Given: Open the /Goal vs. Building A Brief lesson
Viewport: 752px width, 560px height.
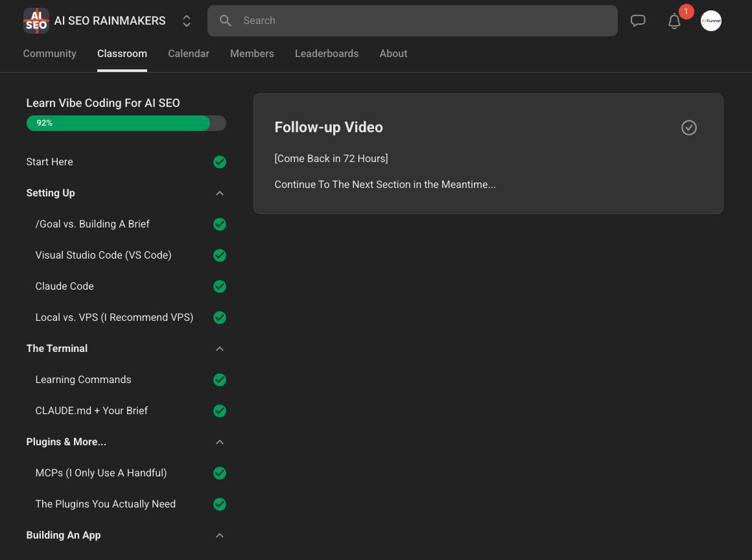Looking at the screenshot, I should [93, 224].
